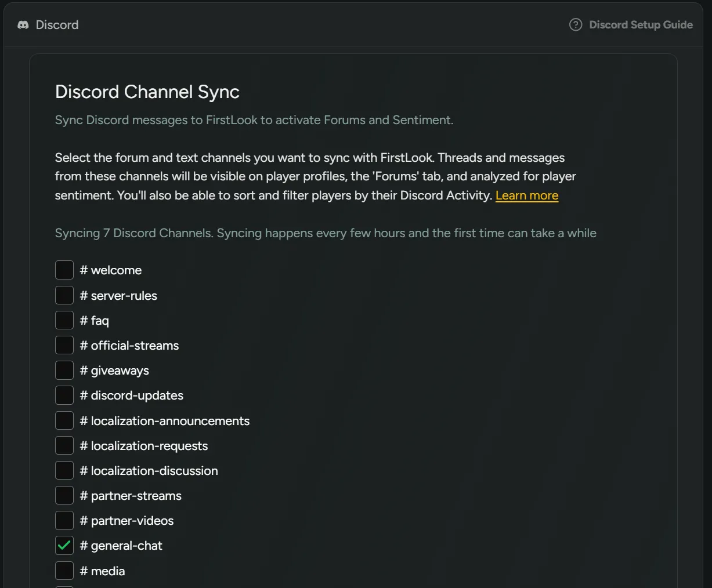Click the '# partner-videos' label

coord(127,521)
